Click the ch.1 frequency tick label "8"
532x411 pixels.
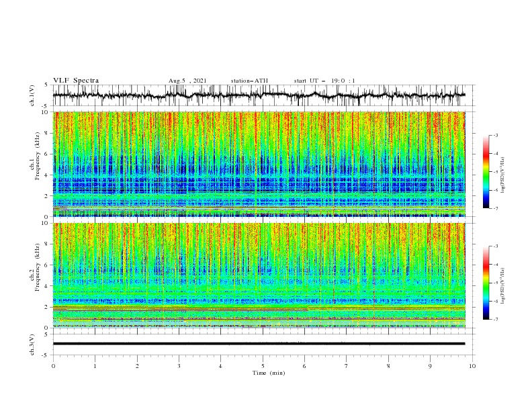(46, 133)
